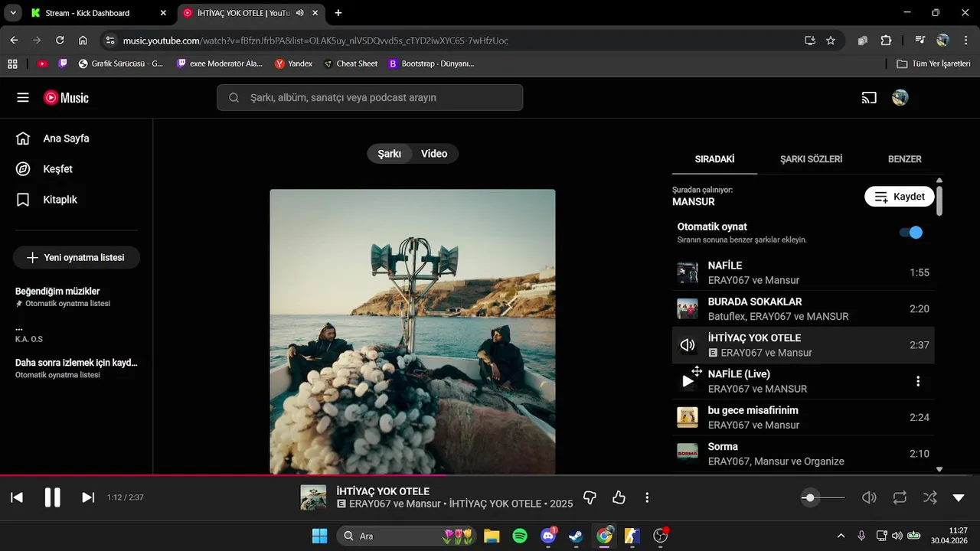Toggle Otomatik oynat switch
Viewport: 980px width, 551px height.
coord(910,233)
